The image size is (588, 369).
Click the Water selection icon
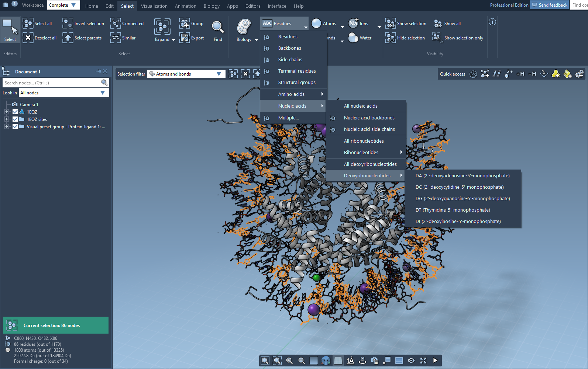353,38
